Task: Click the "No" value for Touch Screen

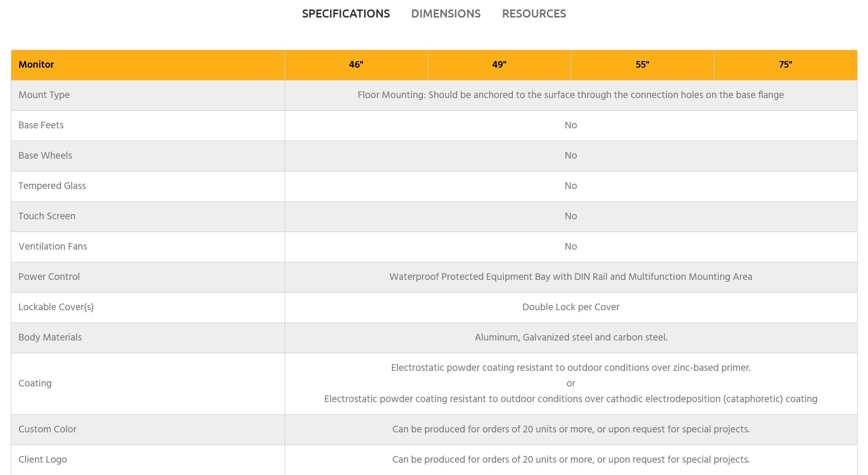Action: click(571, 216)
